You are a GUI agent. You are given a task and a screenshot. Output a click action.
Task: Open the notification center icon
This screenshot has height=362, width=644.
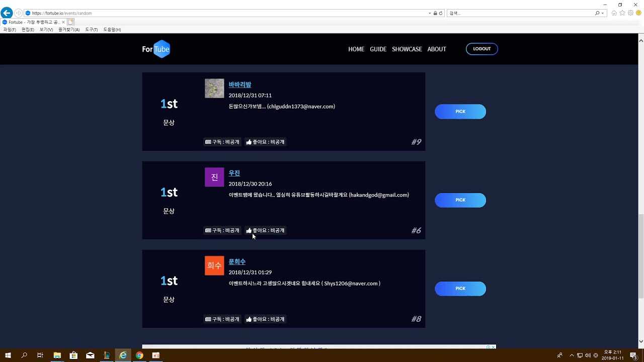pos(633,355)
